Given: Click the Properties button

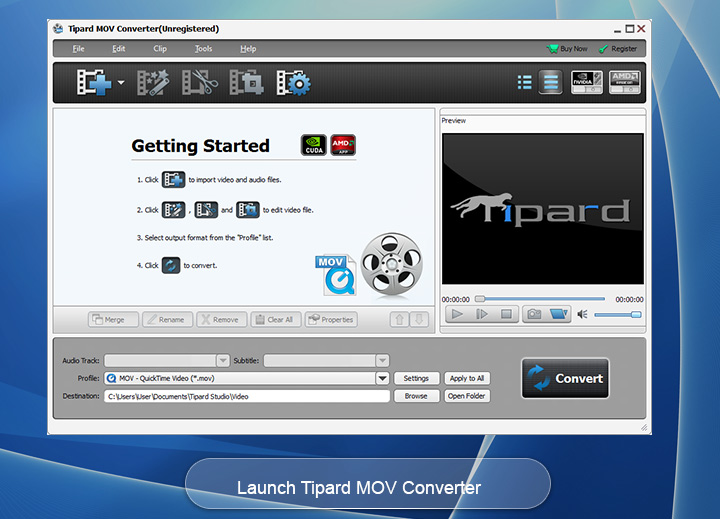Looking at the screenshot, I should point(331,319).
